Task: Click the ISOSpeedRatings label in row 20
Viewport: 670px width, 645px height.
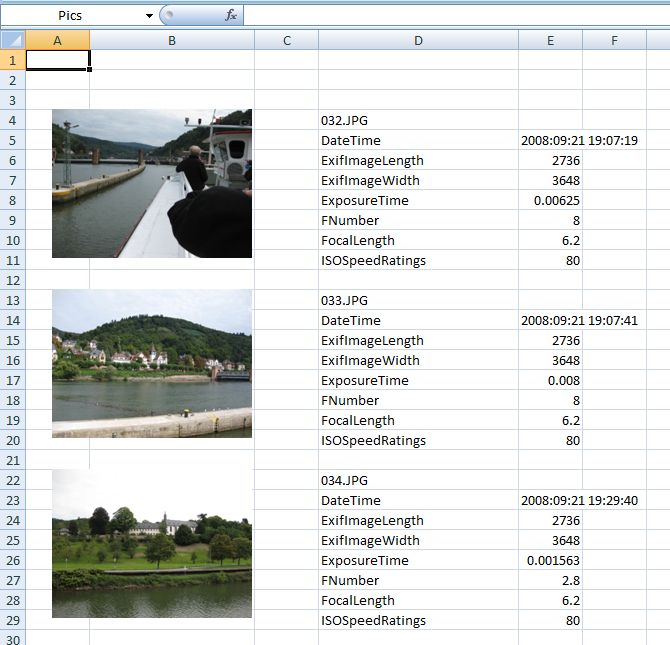Action: point(418,440)
